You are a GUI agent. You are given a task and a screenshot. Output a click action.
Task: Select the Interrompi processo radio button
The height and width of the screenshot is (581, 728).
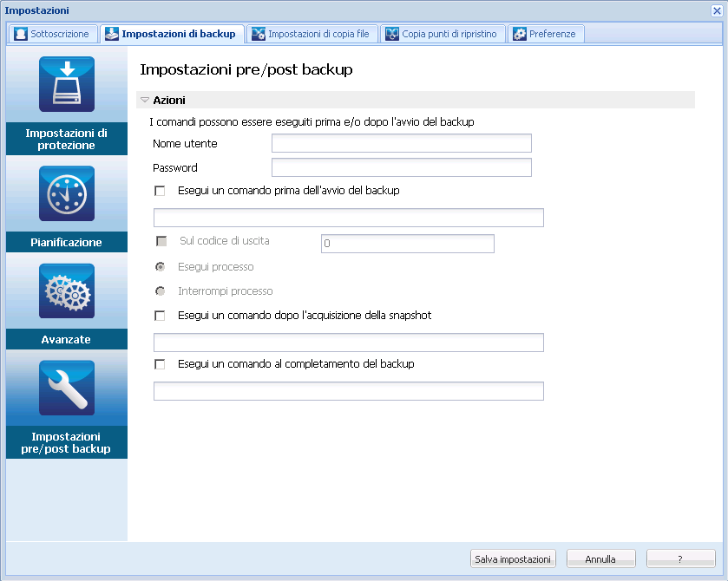tap(161, 291)
